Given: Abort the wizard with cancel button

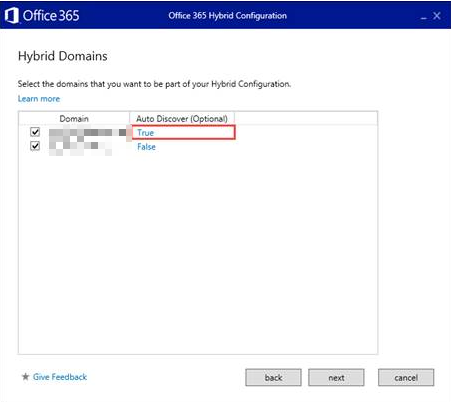Looking at the screenshot, I should pyautogui.click(x=406, y=377).
